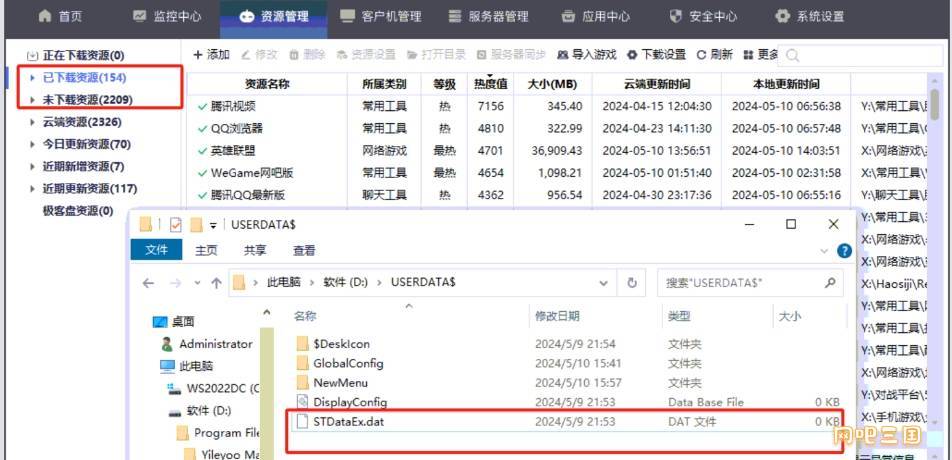Select the 英雄联盟 resource row
Image resolution: width=952 pixels, height=460 pixels.
click(557, 151)
